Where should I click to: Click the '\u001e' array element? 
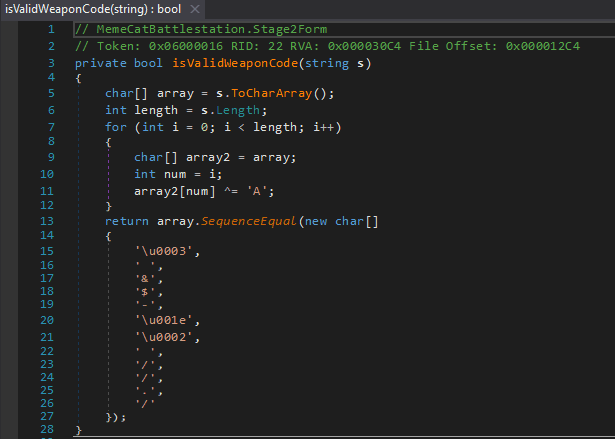pyautogui.click(x=164, y=321)
